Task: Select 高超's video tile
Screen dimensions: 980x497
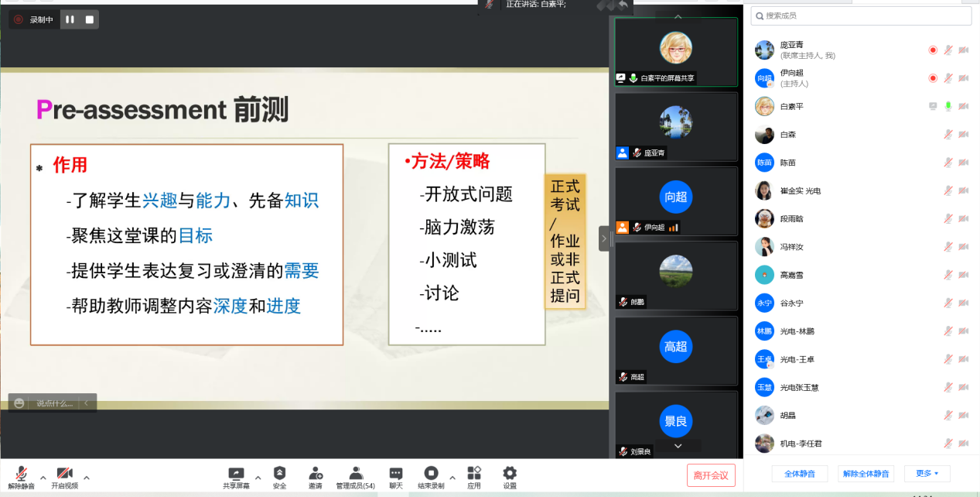Action: tap(676, 351)
